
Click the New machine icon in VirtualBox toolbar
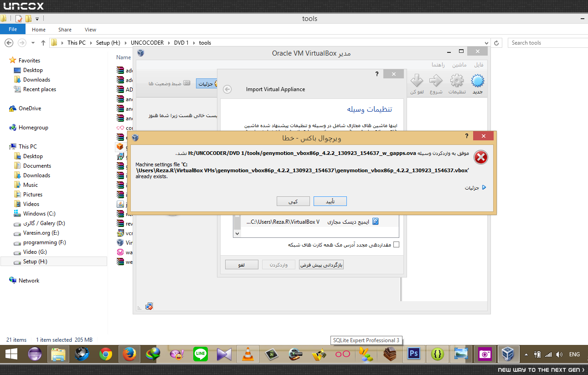[477, 81]
